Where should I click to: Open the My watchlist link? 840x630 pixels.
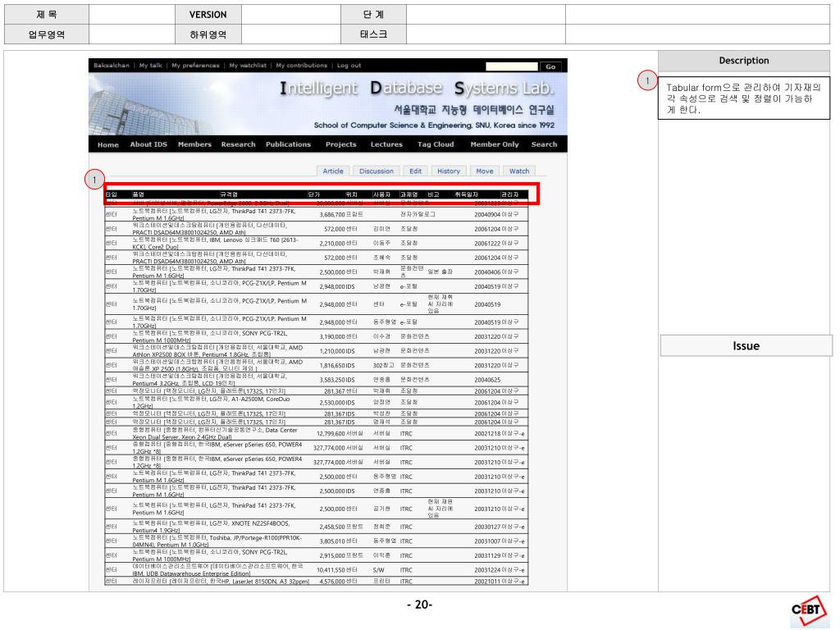[248, 66]
